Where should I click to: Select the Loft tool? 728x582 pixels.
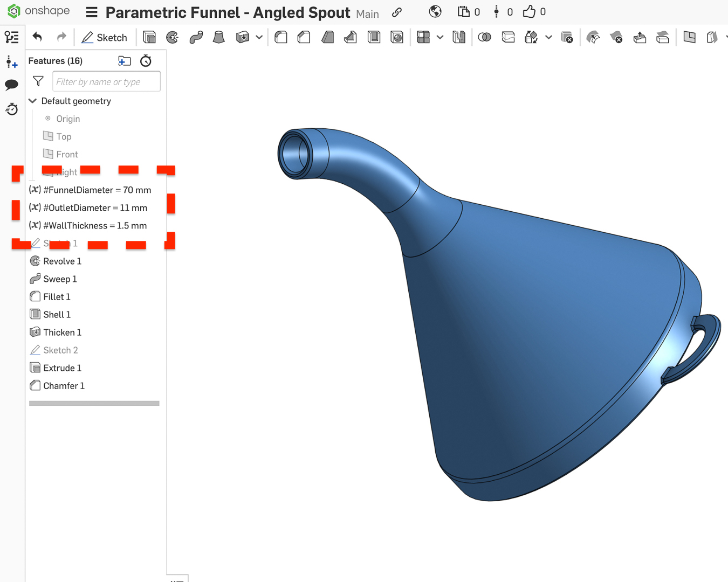[x=218, y=37]
